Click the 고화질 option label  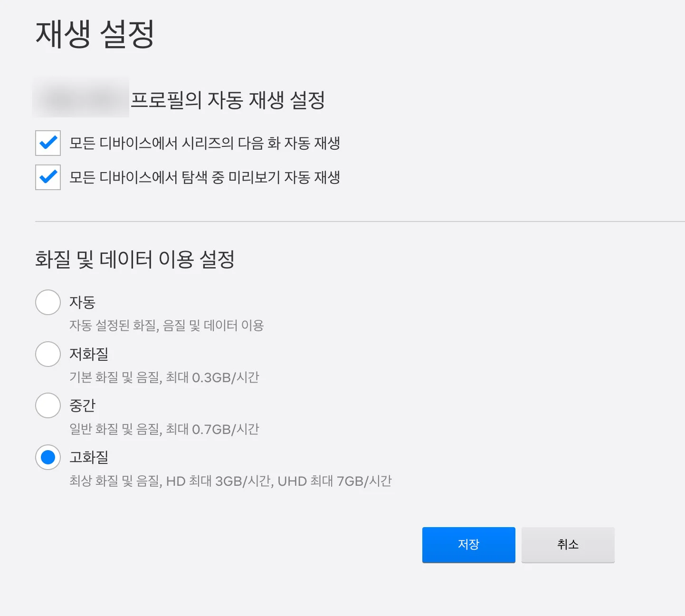[89, 457]
